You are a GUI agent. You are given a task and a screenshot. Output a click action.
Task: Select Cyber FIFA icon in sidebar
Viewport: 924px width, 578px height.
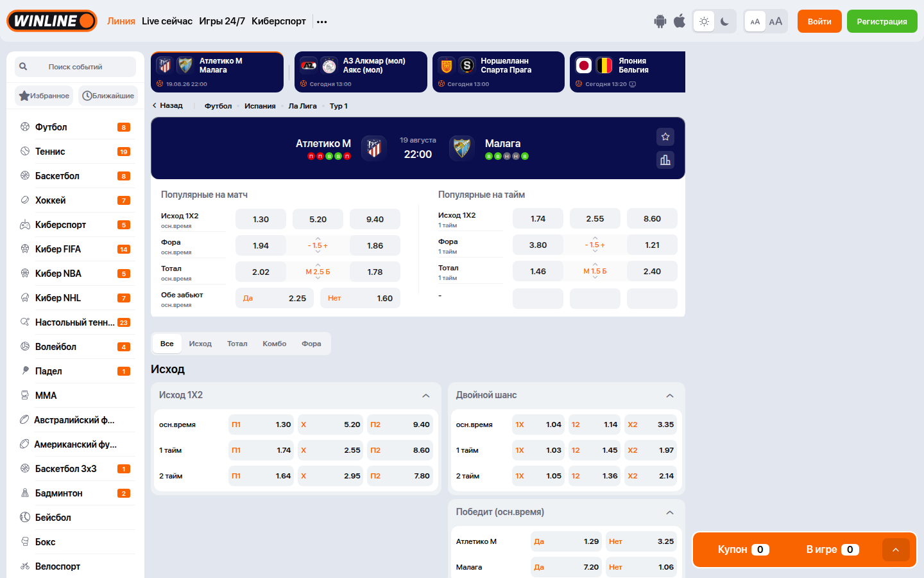(25, 249)
